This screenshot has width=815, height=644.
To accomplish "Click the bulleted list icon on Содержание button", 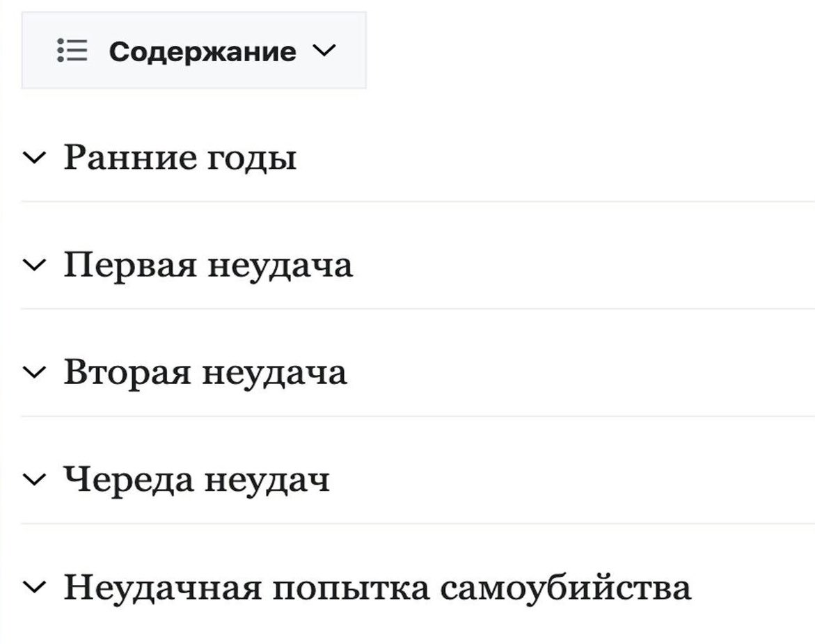I will click(73, 49).
